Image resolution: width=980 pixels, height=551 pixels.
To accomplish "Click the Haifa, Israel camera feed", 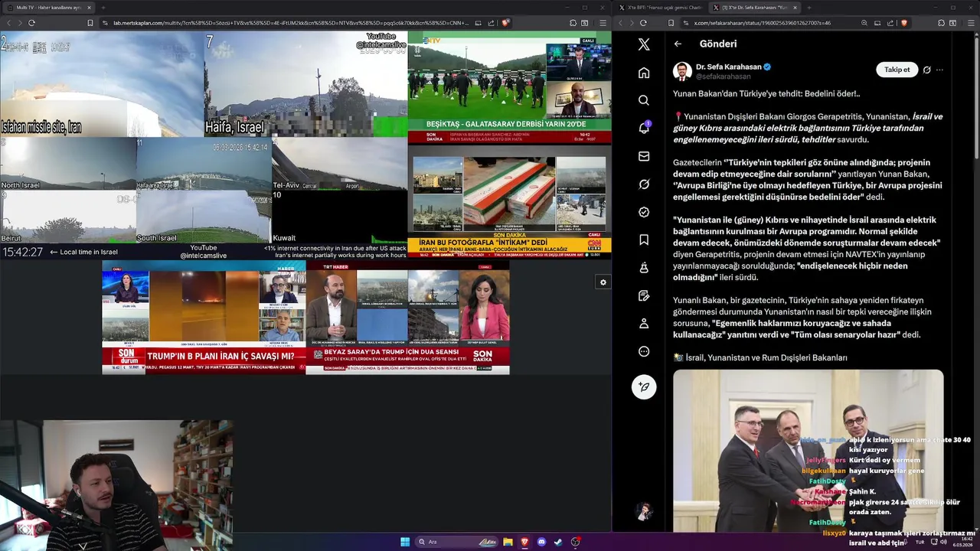I will [305, 84].
